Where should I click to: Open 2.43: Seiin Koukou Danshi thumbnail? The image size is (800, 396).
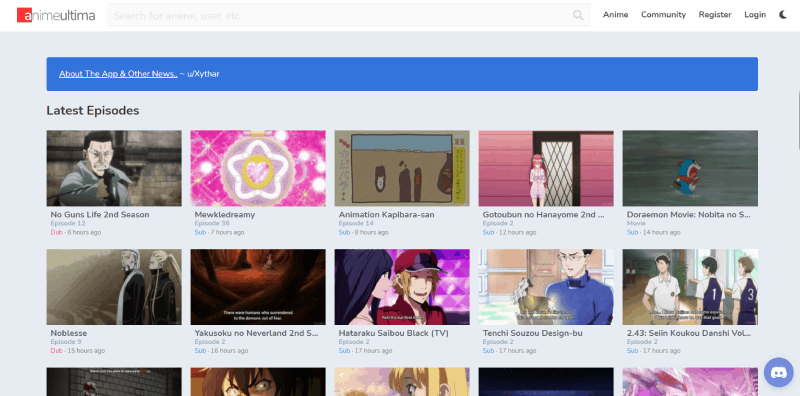pyautogui.click(x=690, y=287)
